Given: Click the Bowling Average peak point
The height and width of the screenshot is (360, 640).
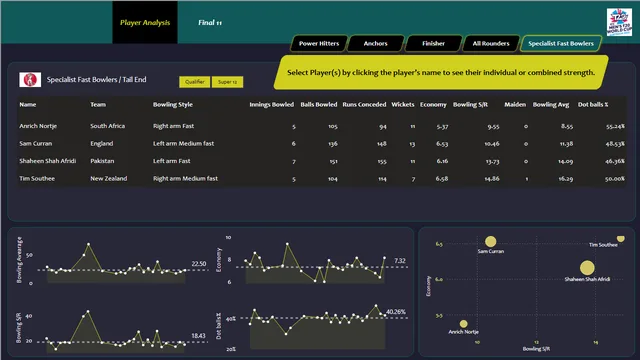Looking at the screenshot, I should (x=89, y=244).
